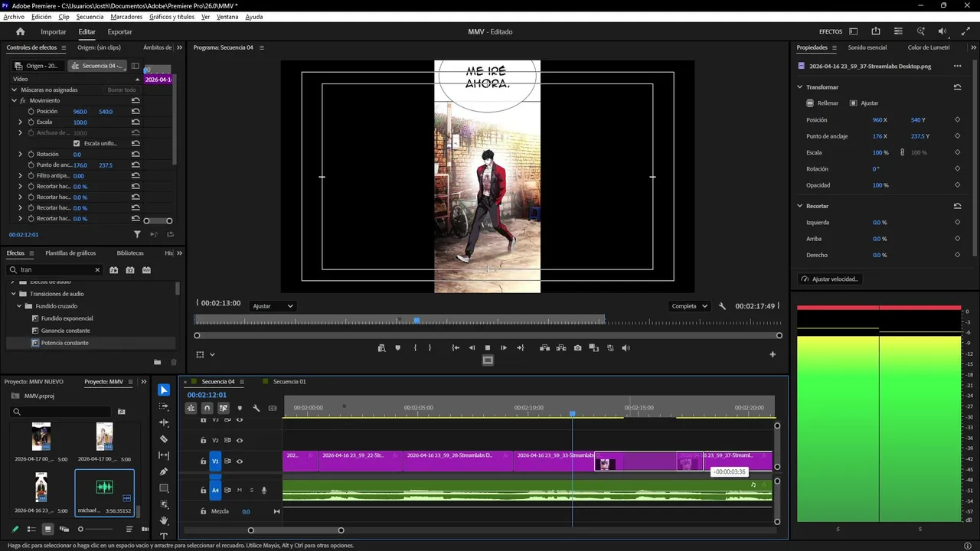
Task: Select Potencia constante transition
Action: point(65,343)
